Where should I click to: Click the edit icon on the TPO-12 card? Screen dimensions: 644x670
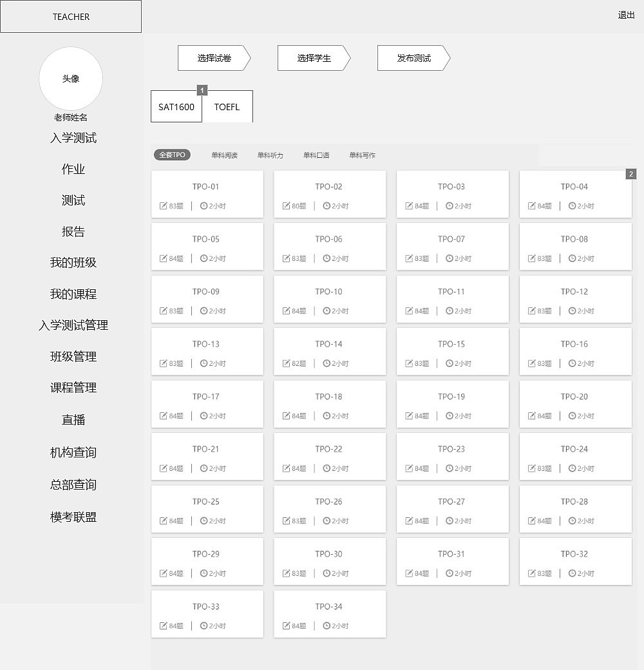pyautogui.click(x=532, y=311)
